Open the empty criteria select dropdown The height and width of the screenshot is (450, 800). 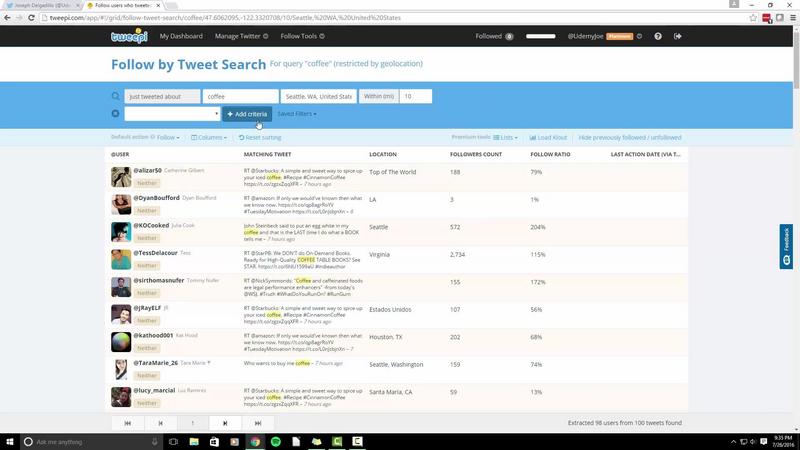coord(172,114)
